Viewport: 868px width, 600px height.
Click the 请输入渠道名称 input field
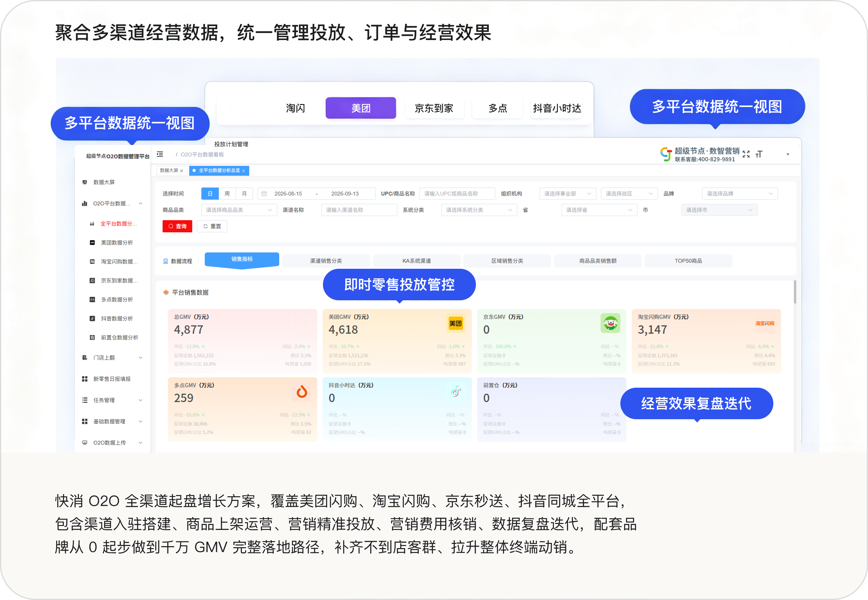point(359,210)
